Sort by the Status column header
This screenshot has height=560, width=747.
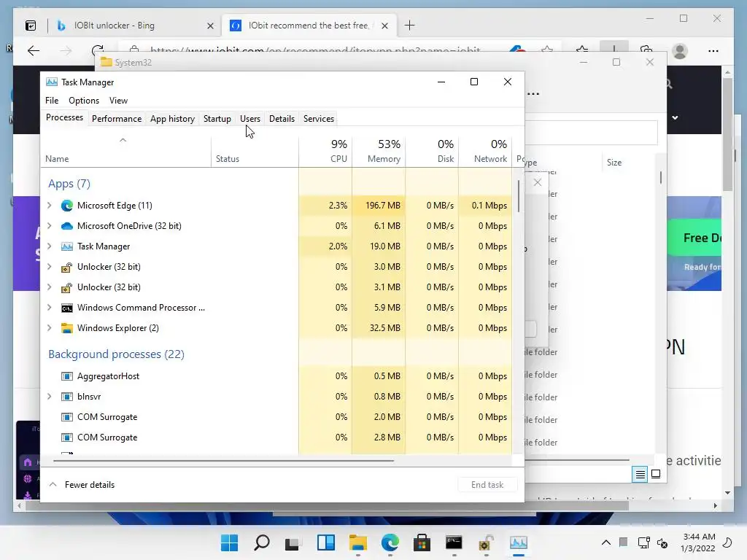(255, 152)
